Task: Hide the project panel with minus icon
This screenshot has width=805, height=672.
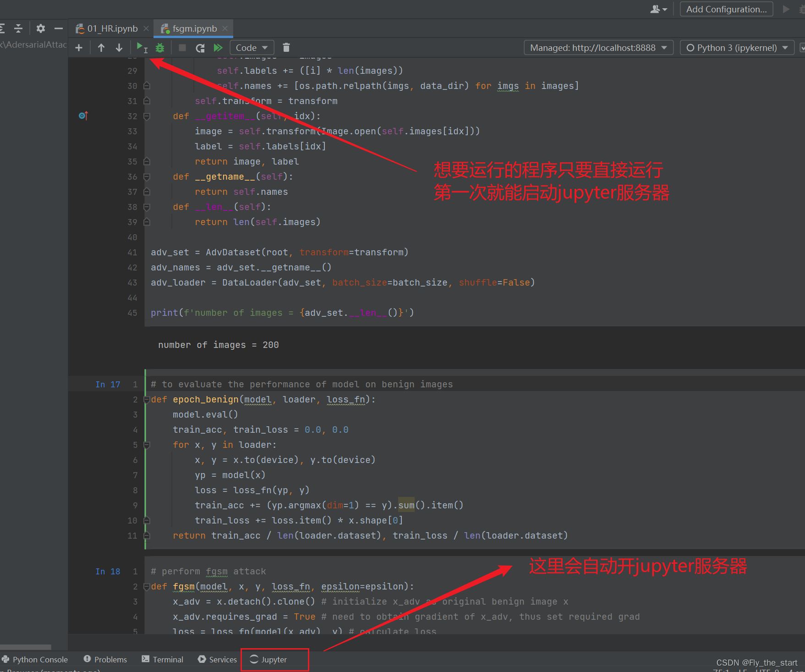Action: coord(59,28)
